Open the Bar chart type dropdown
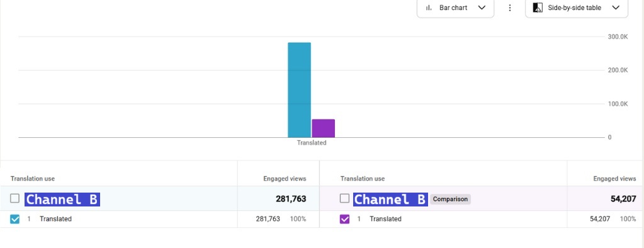This screenshot has width=644, height=248. click(x=456, y=8)
